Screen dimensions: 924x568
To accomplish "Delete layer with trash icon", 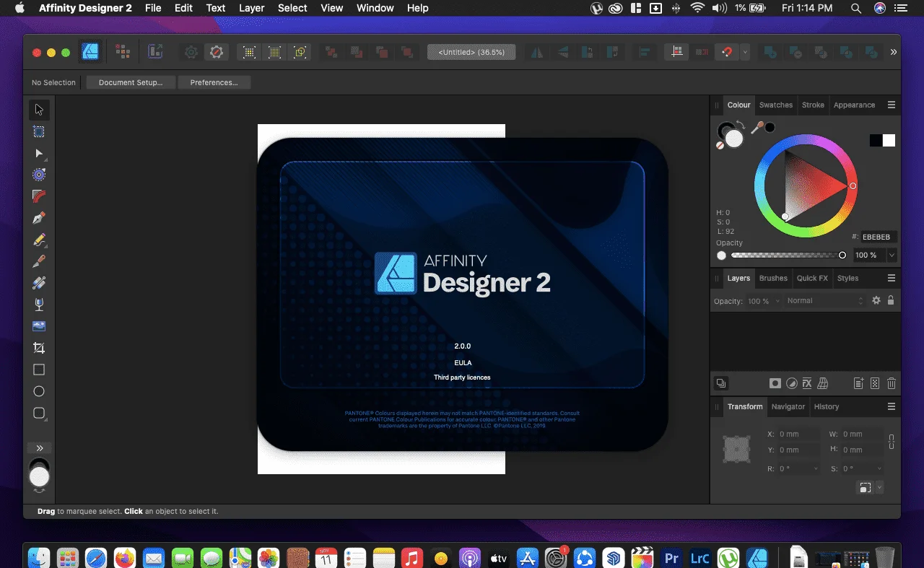I will [x=892, y=383].
